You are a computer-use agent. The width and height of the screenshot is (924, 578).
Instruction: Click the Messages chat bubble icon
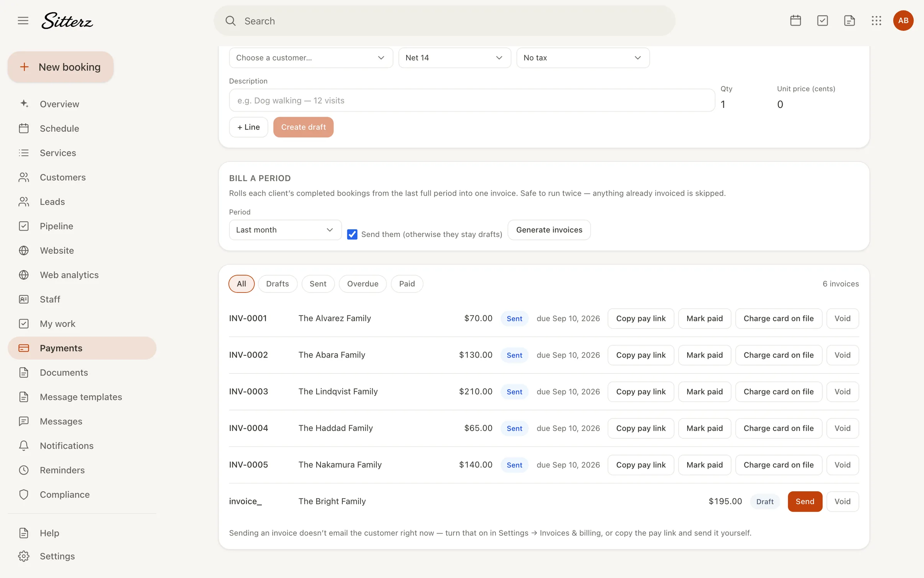(24, 421)
